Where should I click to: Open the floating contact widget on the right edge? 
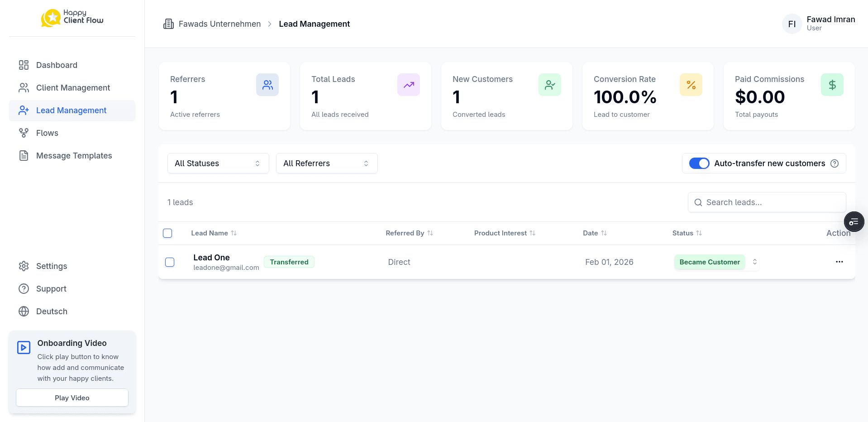click(854, 221)
